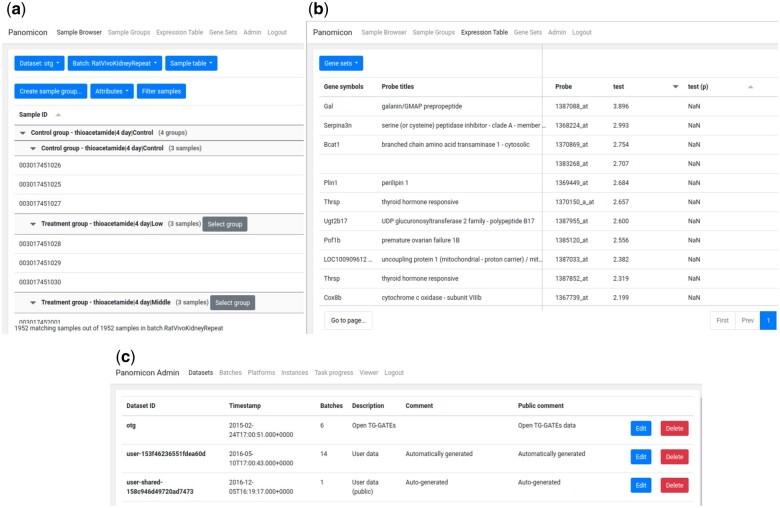The width and height of the screenshot is (780, 508).
Task: Delete the user-shared dataset
Action: 675,485
